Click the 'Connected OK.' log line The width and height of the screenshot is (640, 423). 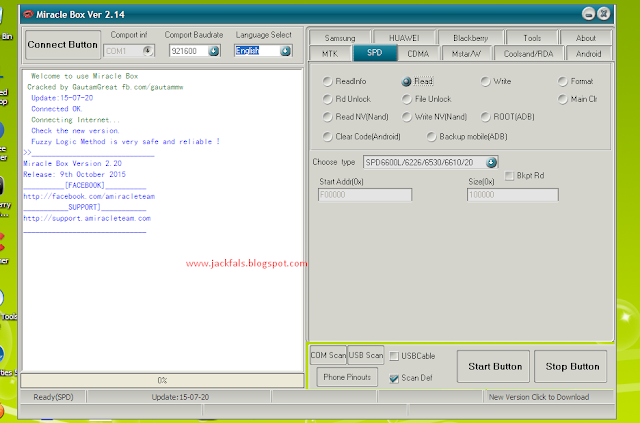pyautogui.click(x=57, y=109)
